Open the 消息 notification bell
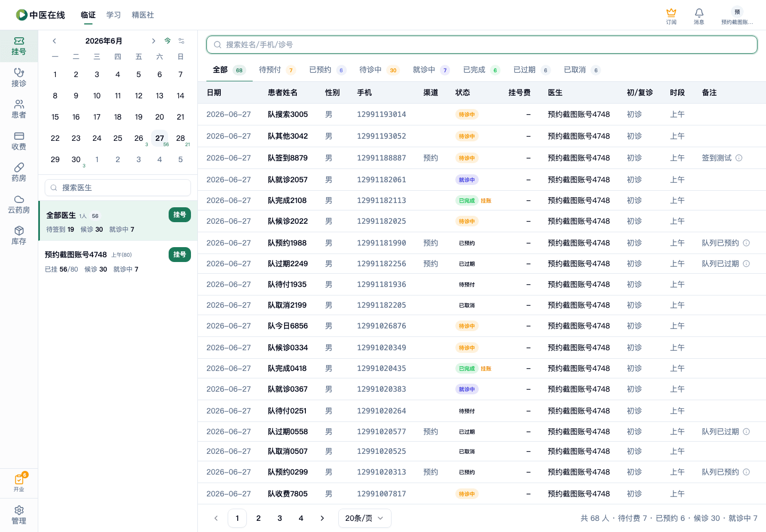 pyautogui.click(x=699, y=16)
